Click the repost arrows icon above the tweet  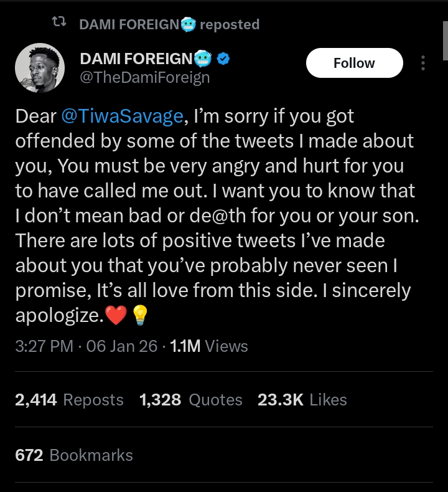pyautogui.click(x=58, y=24)
